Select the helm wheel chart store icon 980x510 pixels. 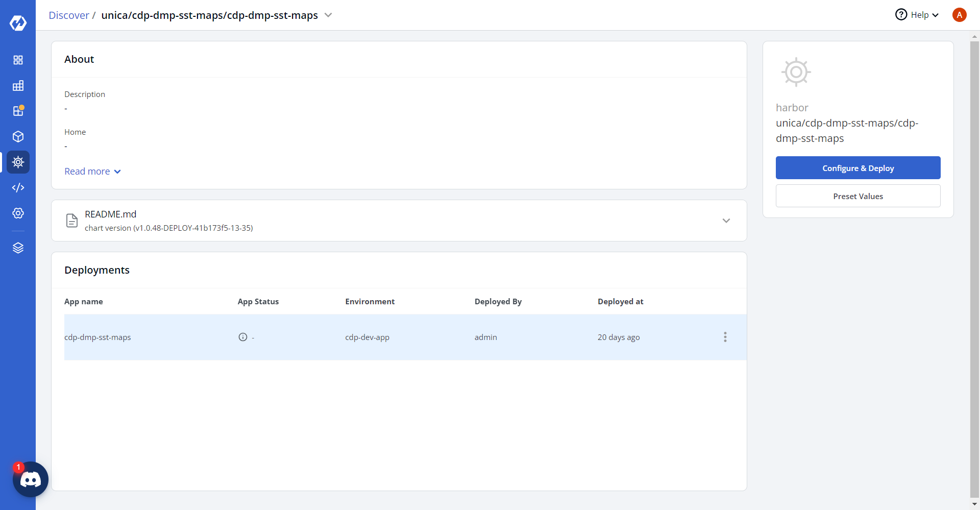coord(18,162)
